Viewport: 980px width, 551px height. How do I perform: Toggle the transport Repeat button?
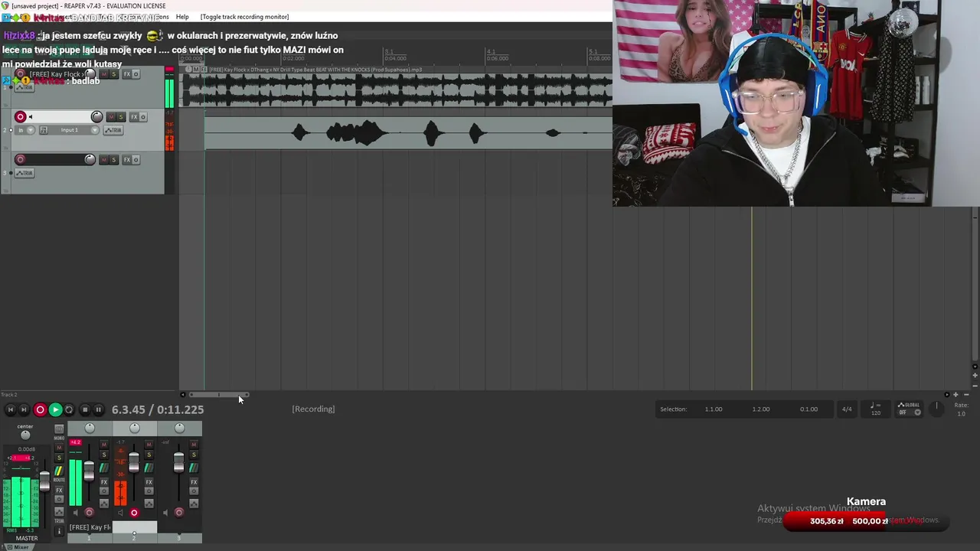(x=69, y=409)
